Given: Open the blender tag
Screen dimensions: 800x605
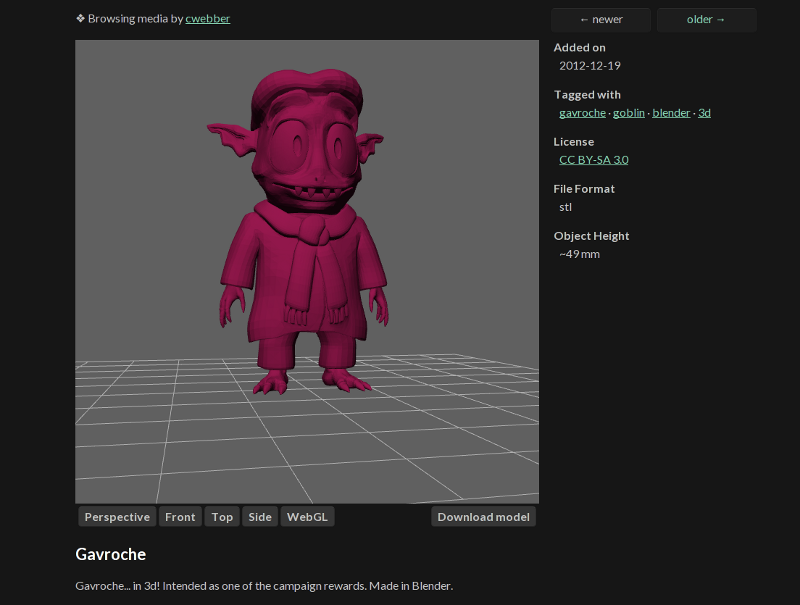Looking at the screenshot, I should click(671, 113).
